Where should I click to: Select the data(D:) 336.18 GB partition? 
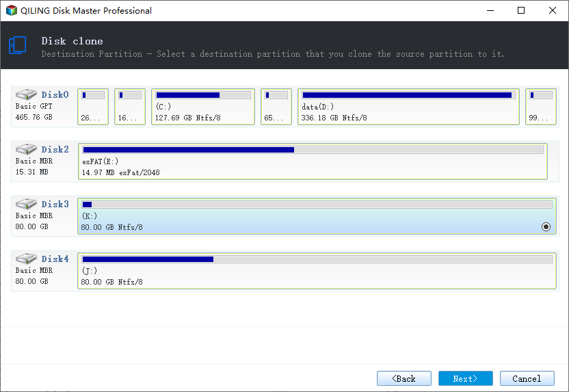coord(408,107)
